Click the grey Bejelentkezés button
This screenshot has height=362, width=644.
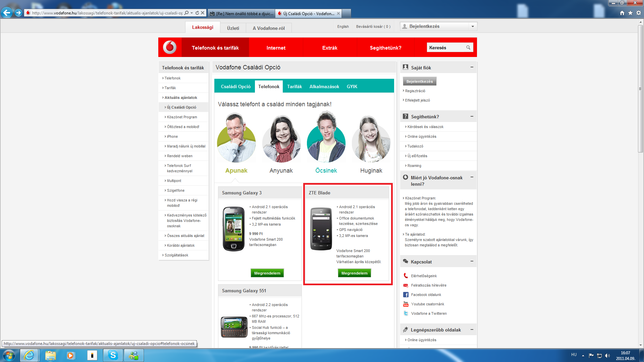[420, 81]
